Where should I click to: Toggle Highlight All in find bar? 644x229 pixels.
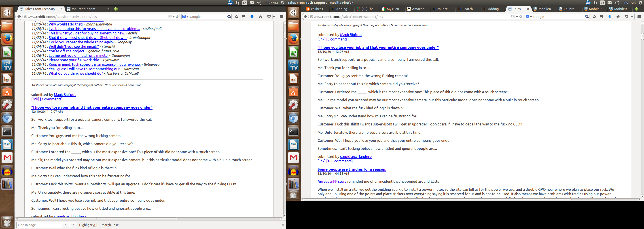pyautogui.click(x=88, y=225)
